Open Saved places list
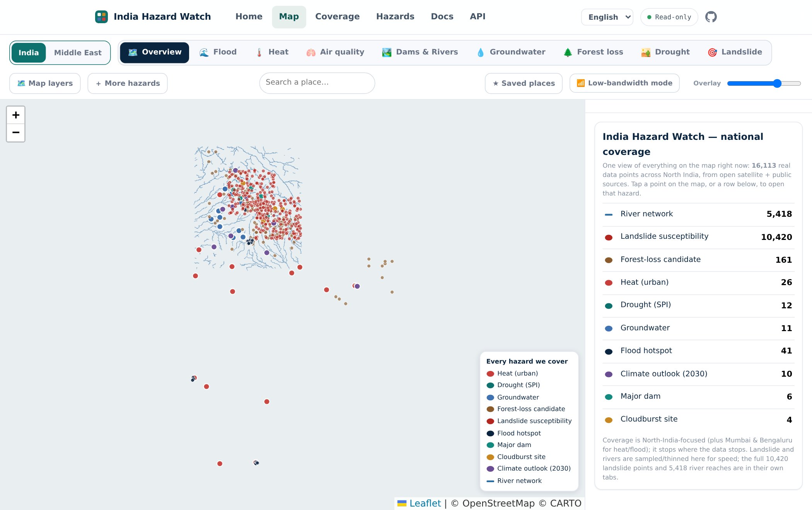 (x=524, y=83)
